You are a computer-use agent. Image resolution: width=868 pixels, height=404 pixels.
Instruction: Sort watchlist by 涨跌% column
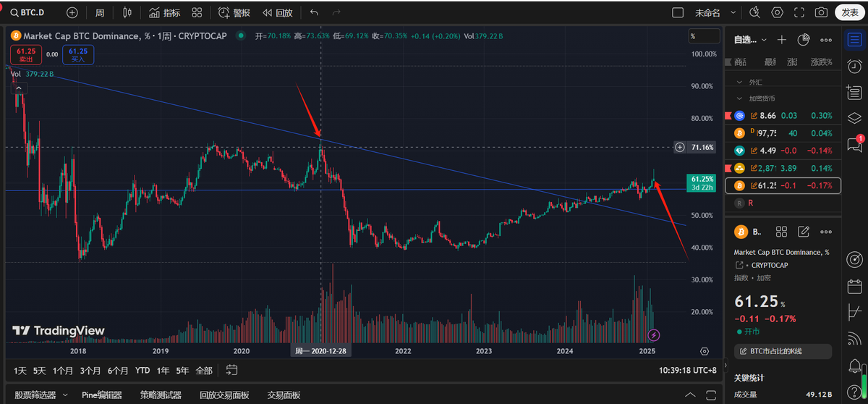point(822,62)
